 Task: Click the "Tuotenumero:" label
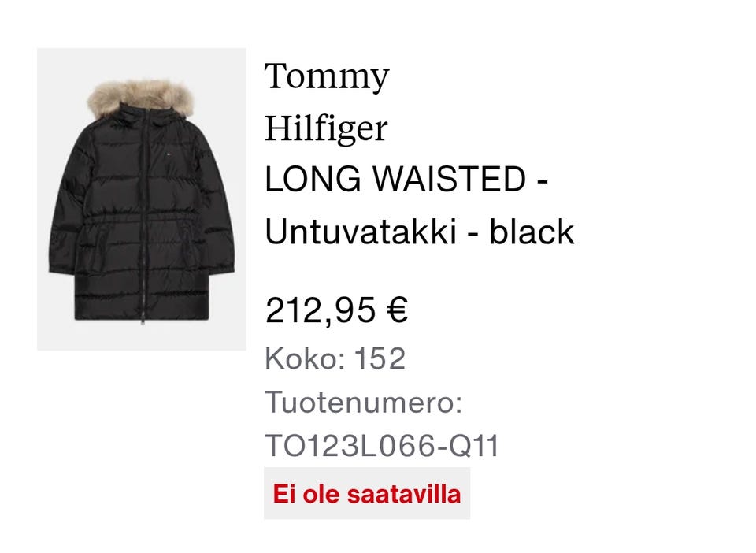tap(364, 402)
